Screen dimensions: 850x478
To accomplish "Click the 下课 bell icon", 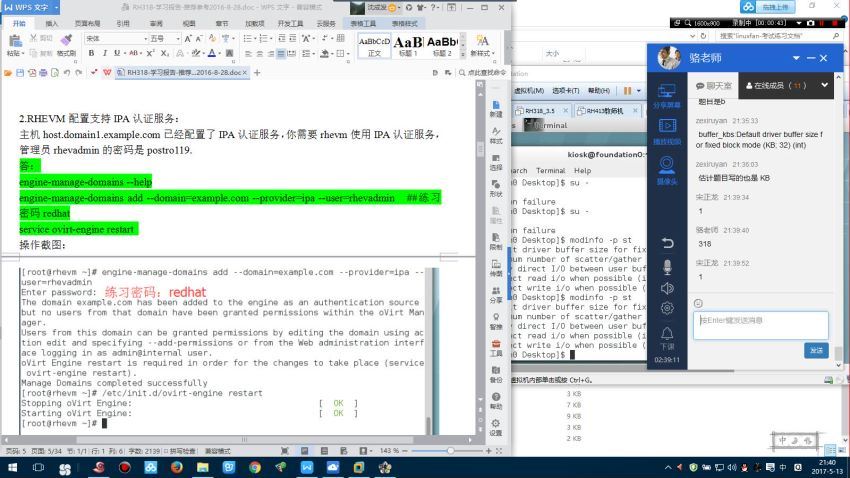I will [667, 338].
